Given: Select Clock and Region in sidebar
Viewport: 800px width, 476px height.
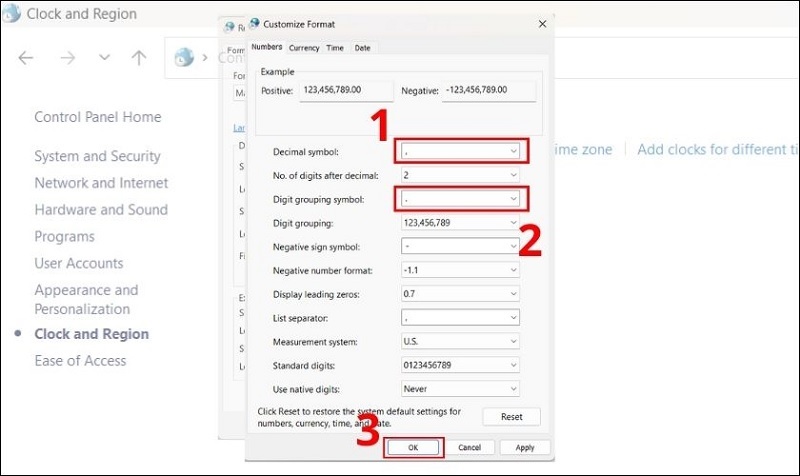Looking at the screenshot, I should [91, 334].
